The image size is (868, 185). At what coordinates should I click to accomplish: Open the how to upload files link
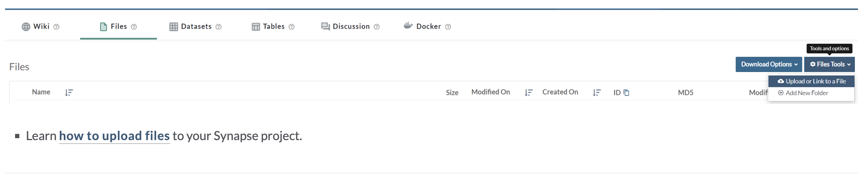click(114, 136)
